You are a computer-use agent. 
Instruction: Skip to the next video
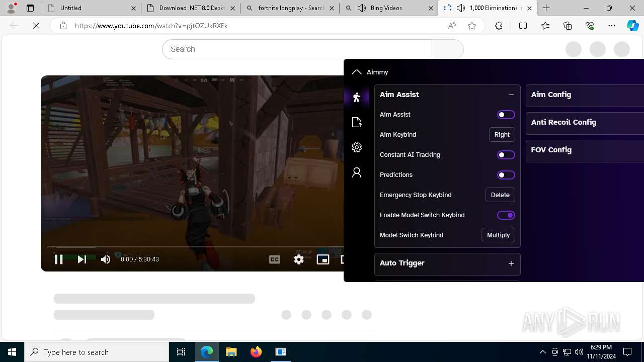point(82,259)
